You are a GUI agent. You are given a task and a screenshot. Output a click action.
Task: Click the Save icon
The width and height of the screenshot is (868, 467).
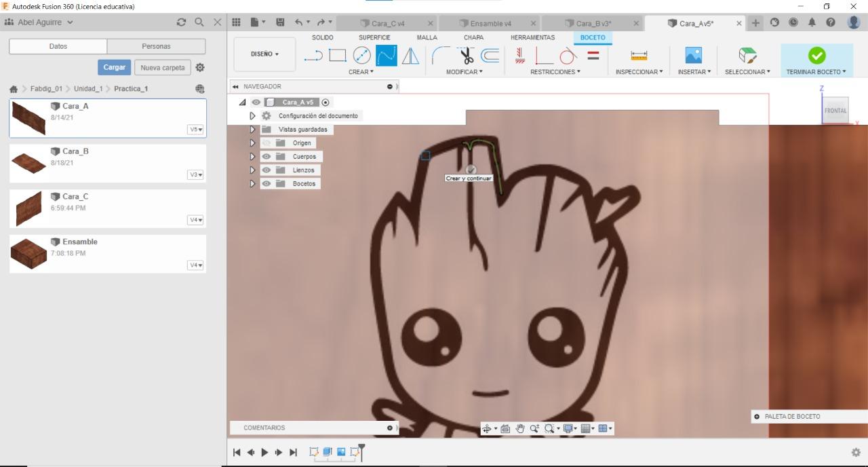[280, 22]
